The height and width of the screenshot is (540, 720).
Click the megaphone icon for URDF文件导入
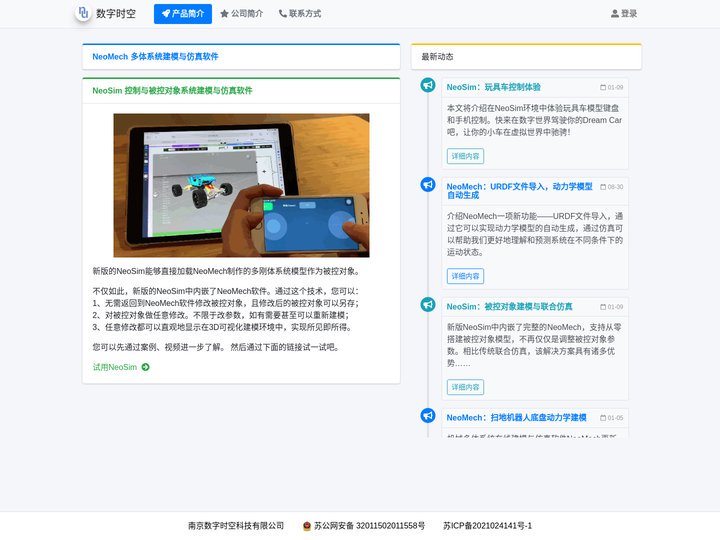coord(428,185)
